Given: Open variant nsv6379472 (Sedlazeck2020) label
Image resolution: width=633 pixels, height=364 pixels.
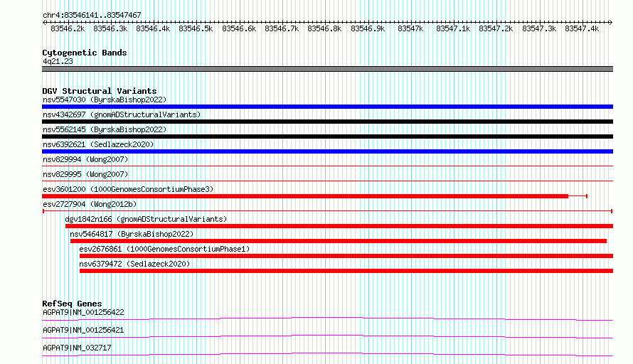Looking at the screenshot, I should point(135,264).
